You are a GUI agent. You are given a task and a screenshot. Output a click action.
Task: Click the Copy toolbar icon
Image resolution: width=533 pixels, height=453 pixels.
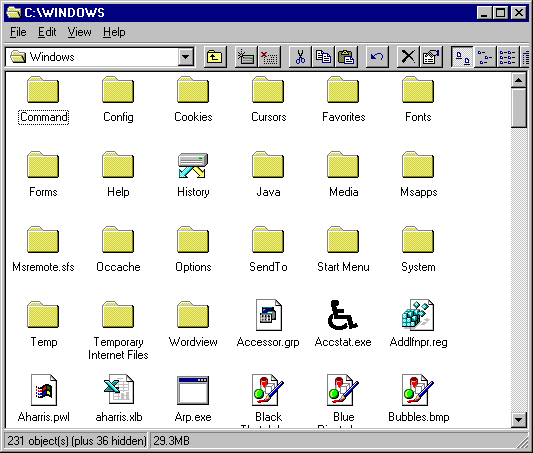pos(323,57)
